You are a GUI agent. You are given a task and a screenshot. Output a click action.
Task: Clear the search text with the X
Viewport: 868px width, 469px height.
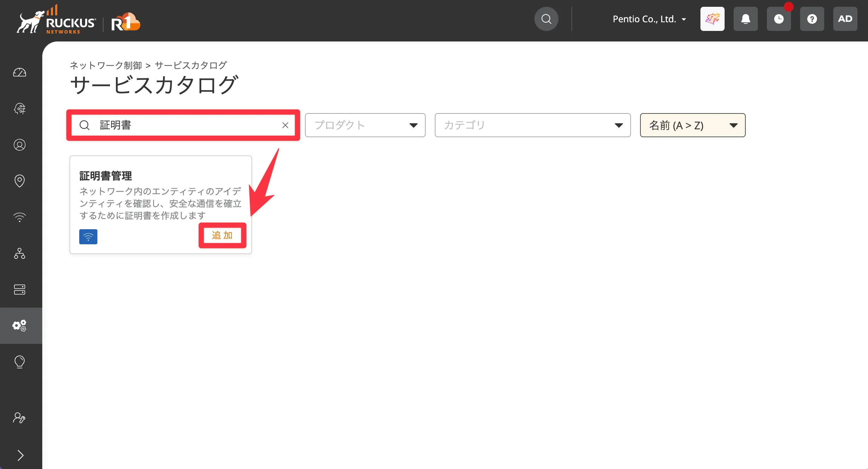tap(285, 125)
